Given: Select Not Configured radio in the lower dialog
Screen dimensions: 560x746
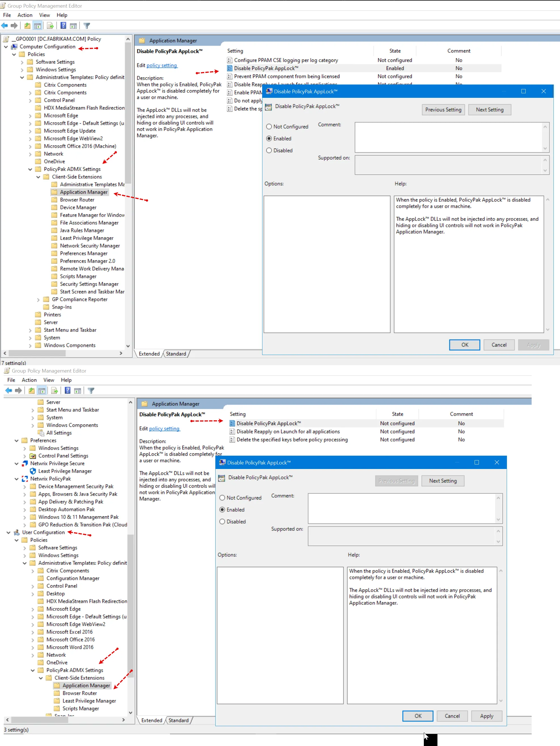Looking at the screenshot, I should pyautogui.click(x=222, y=498).
